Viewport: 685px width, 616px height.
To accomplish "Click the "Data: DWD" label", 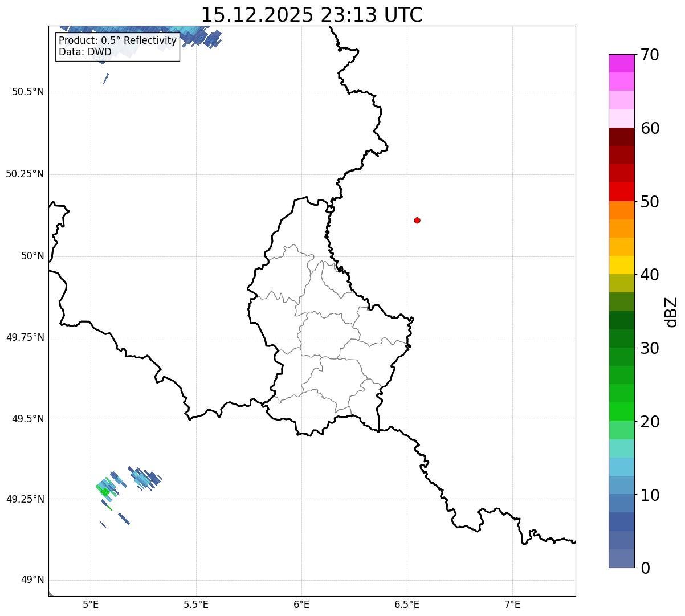I will tap(85, 52).
